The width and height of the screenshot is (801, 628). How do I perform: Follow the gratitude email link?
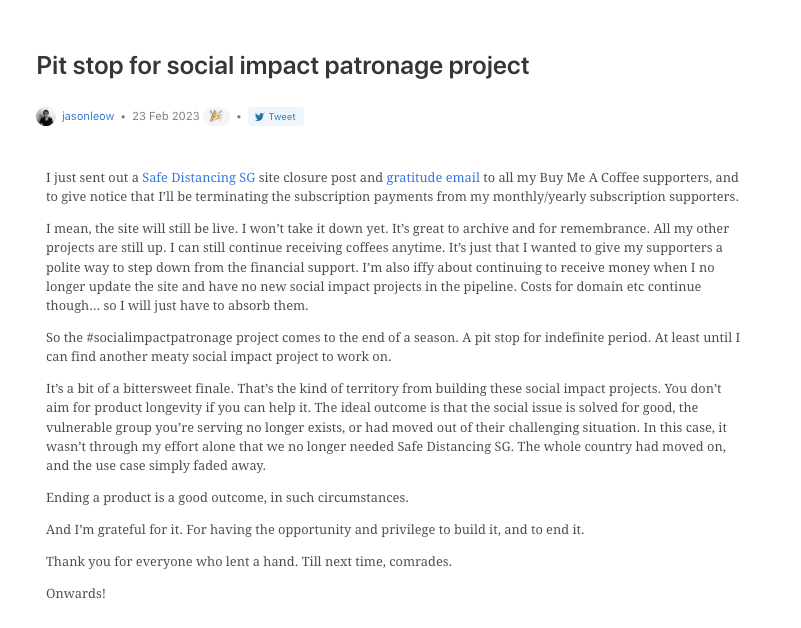point(433,178)
